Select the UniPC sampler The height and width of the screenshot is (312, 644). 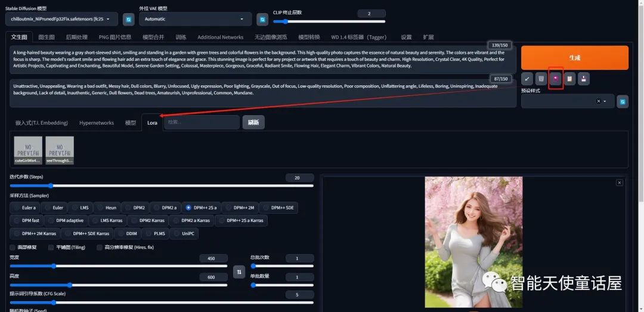184,233
